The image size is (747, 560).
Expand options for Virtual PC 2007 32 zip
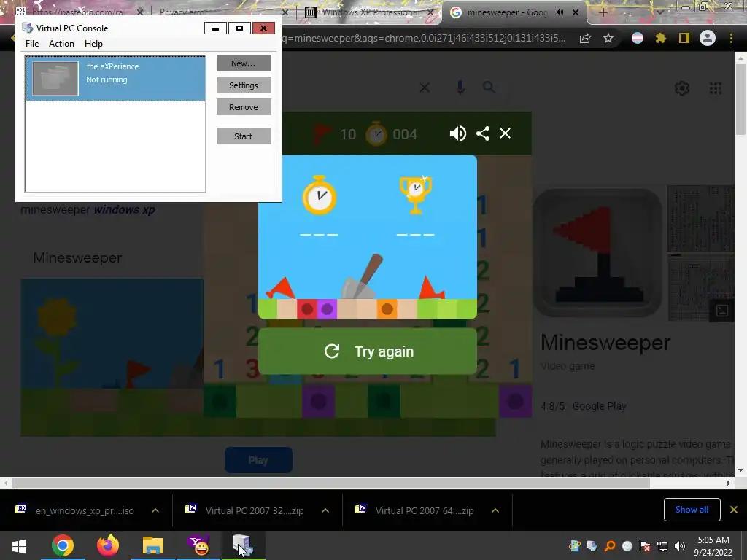click(x=325, y=510)
